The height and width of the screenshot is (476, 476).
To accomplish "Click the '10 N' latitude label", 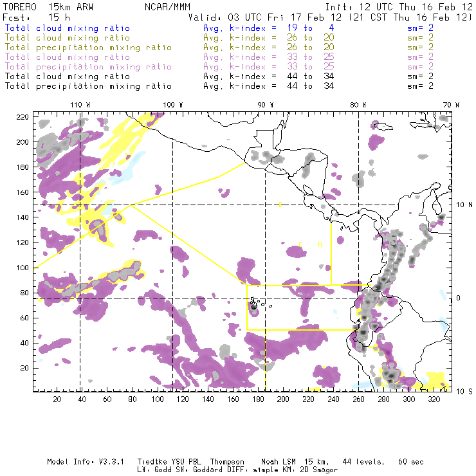I will point(464,205).
